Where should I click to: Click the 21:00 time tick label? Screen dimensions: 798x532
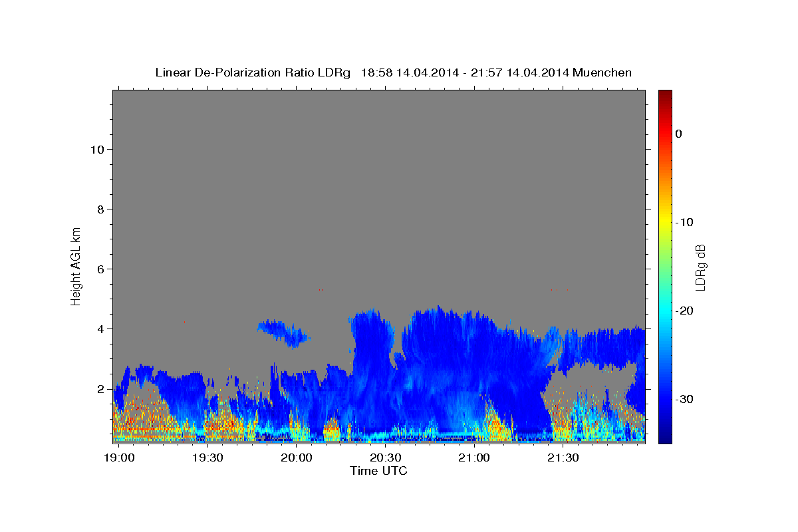pyautogui.click(x=474, y=458)
